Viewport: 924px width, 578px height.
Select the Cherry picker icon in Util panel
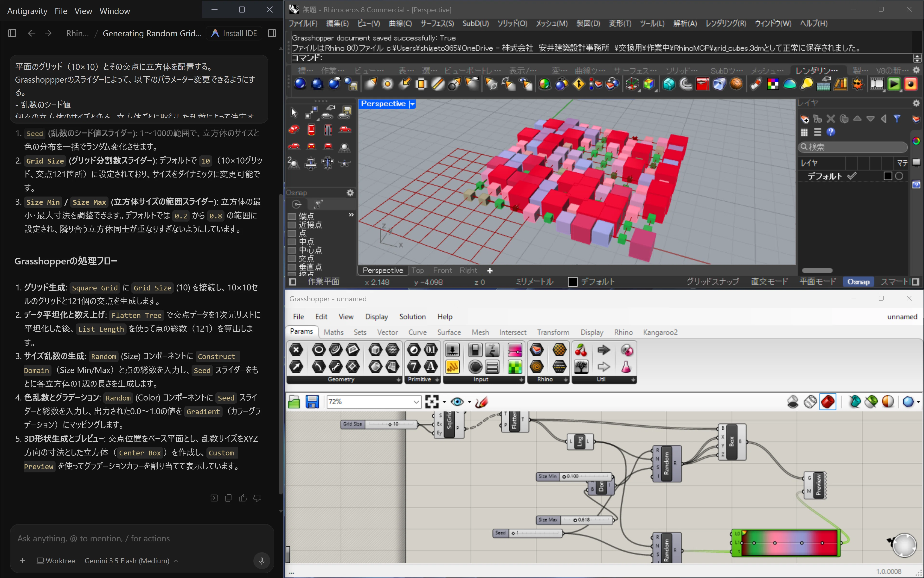tap(581, 350)
